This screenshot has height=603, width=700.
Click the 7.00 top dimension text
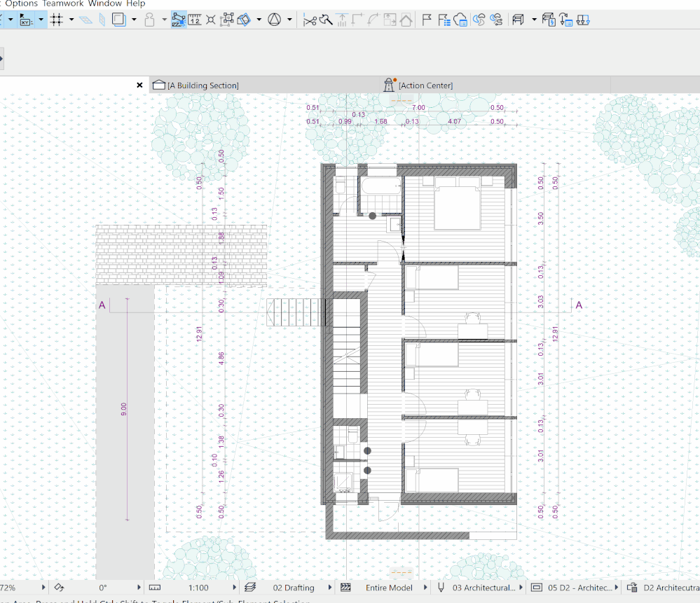tap(418, 108)
